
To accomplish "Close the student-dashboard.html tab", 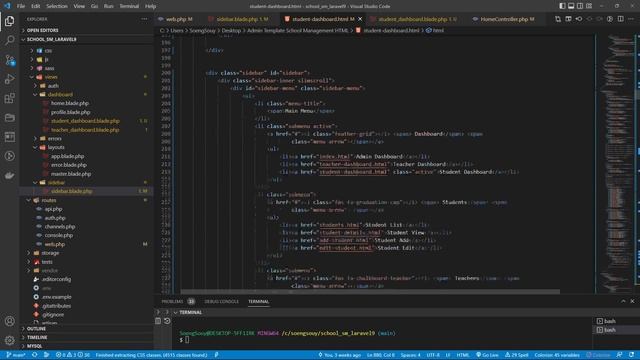I will pyautogui.click(x=360, y=19).
